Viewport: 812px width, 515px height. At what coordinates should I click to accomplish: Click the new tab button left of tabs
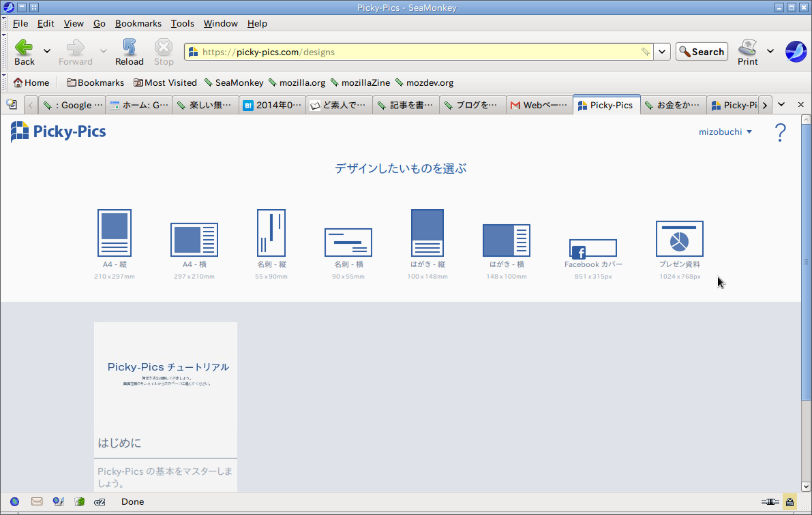click(12, 104)
